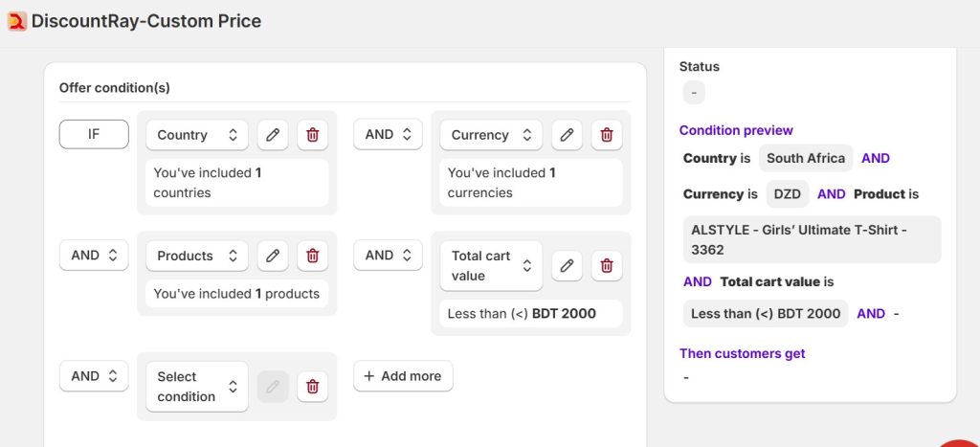Change the AND operator before Select condition
Image resolution: width=980 pixels, height=447 pixels.
(94, 376)
